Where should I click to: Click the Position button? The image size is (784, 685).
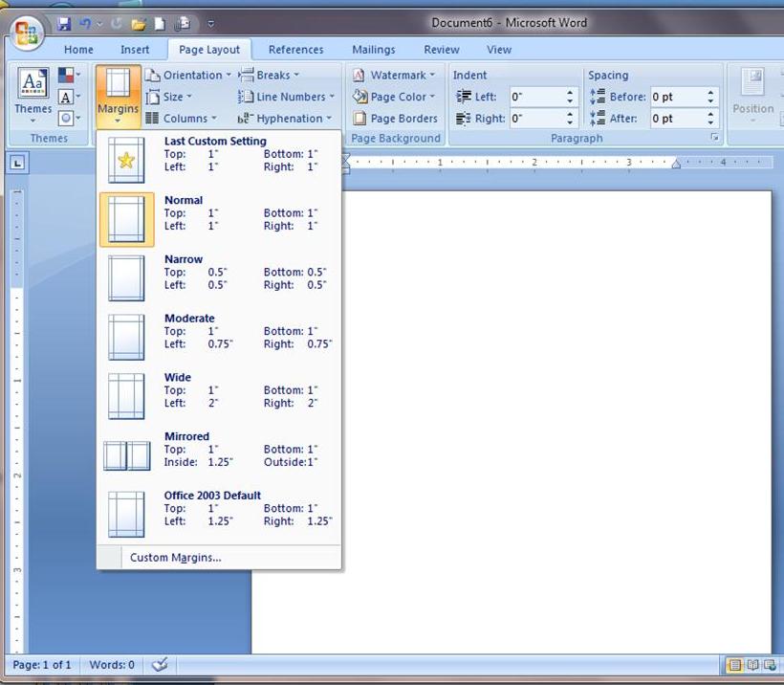(753, 96)
